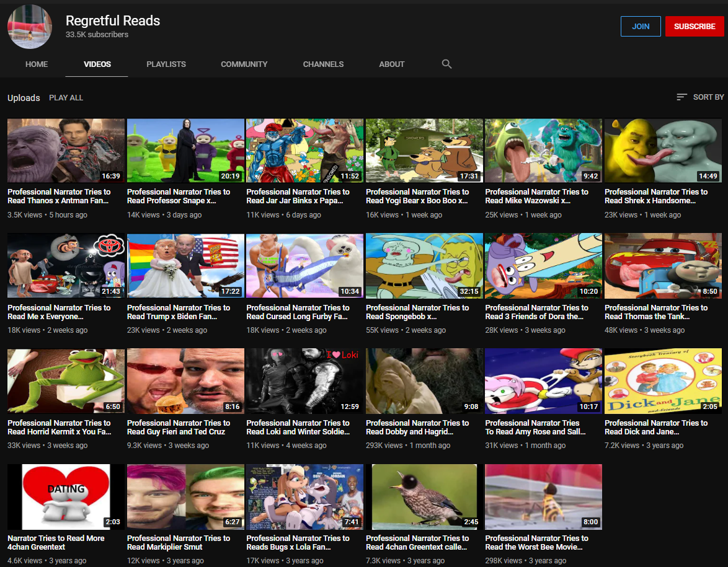Image resolution: width=728 pixels, height=567 pixels.
Task: Open the Guy Fieri and Ted Cruz thumbnail
Action: click(185, 381)
